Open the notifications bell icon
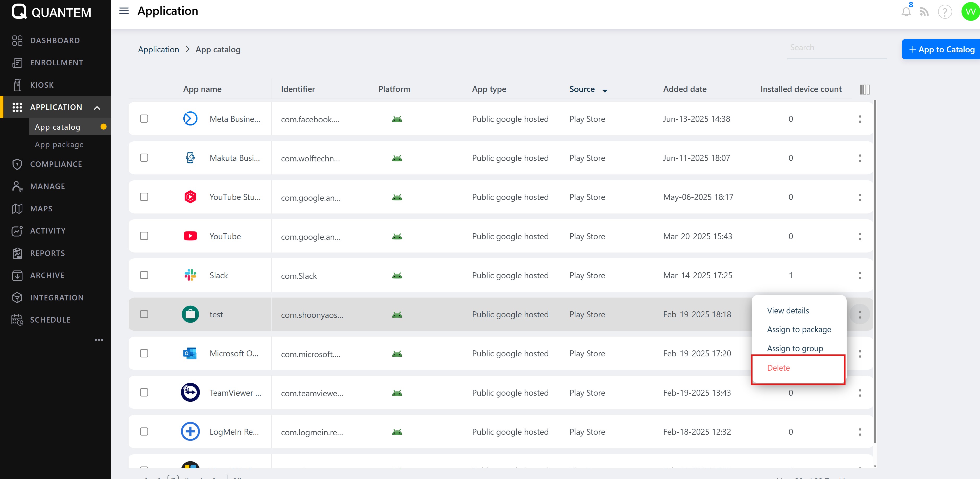Viewport: 980px width, 479px height. 906,12
